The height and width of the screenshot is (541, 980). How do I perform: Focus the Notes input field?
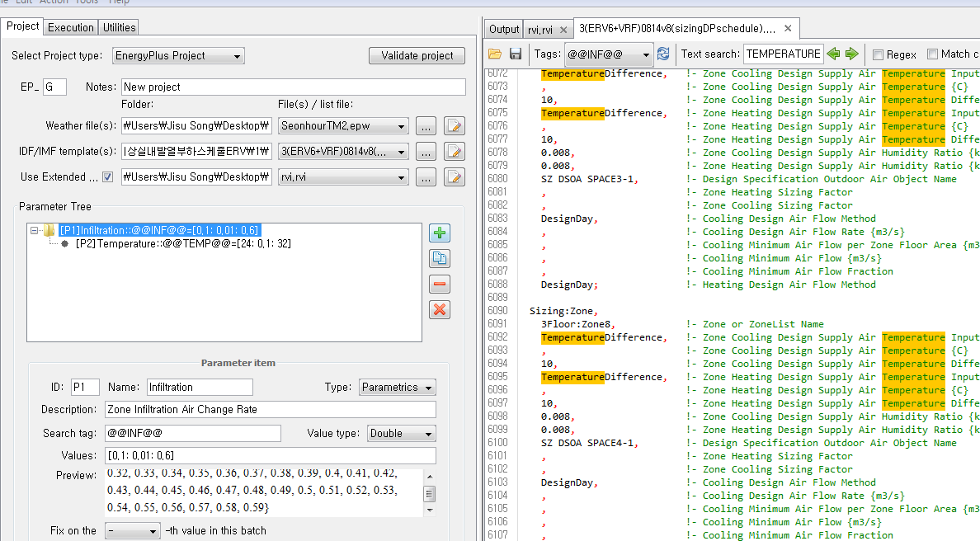(x=294, y=87)
